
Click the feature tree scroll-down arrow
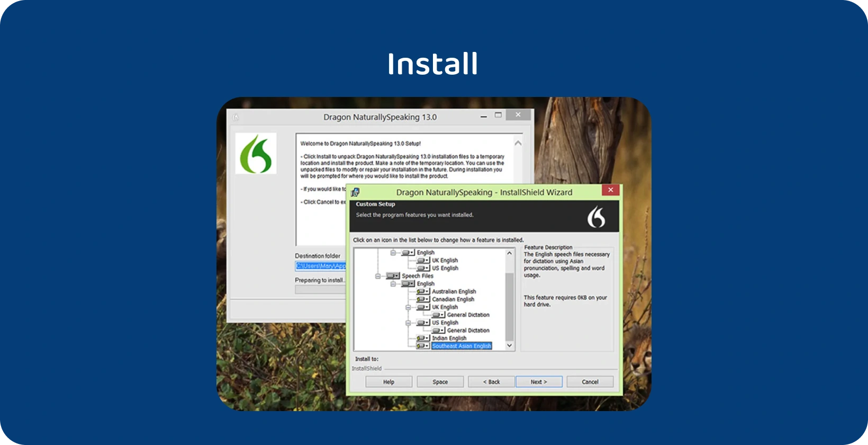click(x=510, y=345)
